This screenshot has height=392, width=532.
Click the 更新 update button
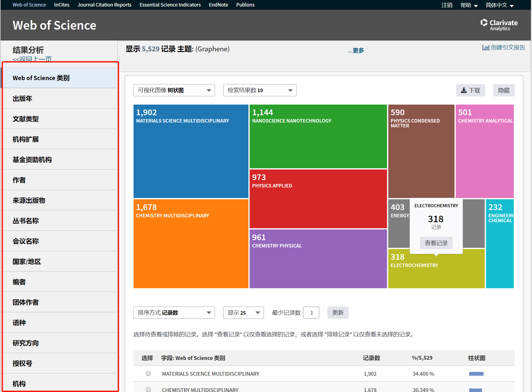point(338,313)
